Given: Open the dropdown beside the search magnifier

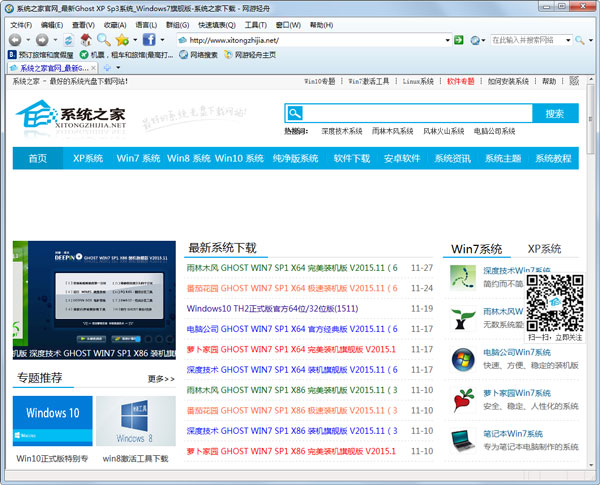Looking at the screenshot, I should pos(590,40).
